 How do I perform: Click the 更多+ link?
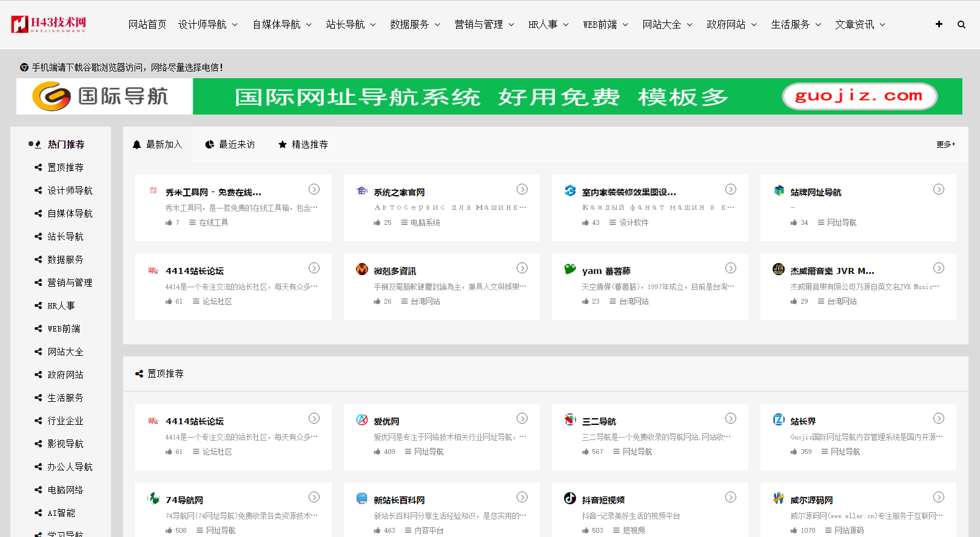[945, 144]
